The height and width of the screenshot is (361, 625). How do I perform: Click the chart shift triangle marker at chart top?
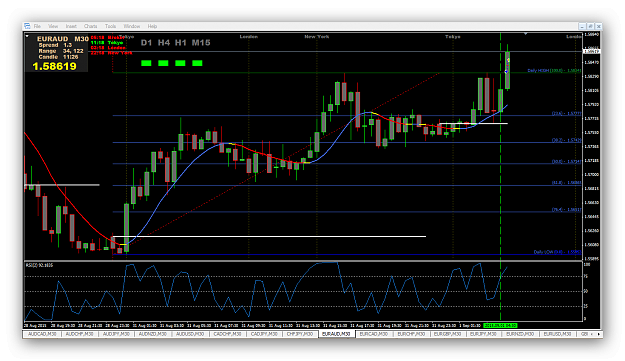click(x=526, y=34)
